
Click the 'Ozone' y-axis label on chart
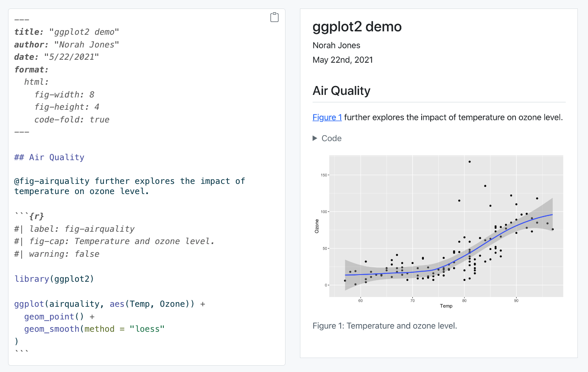[316, 226]
